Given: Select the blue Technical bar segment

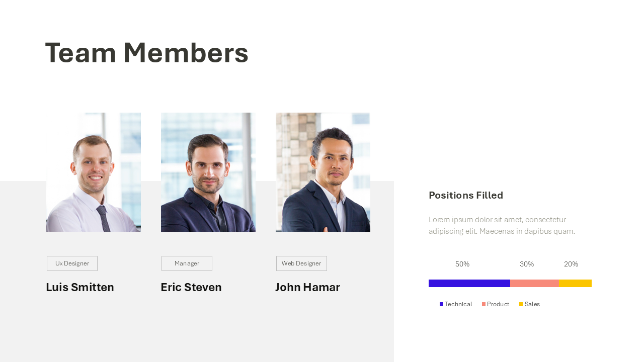Looking at the screenshot, I should point(469,283).
